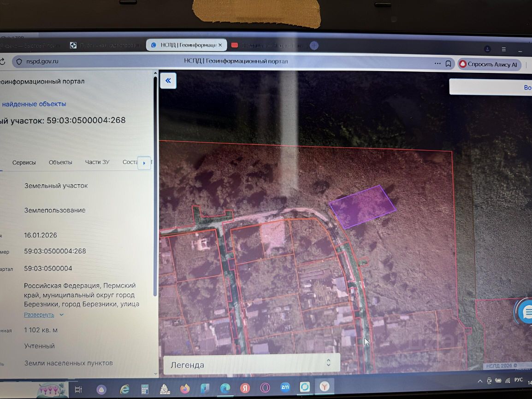Expand the address via Развернуть chevron
Image resolution: width=532 pixels, height=399 pixels.
[61, 315]
